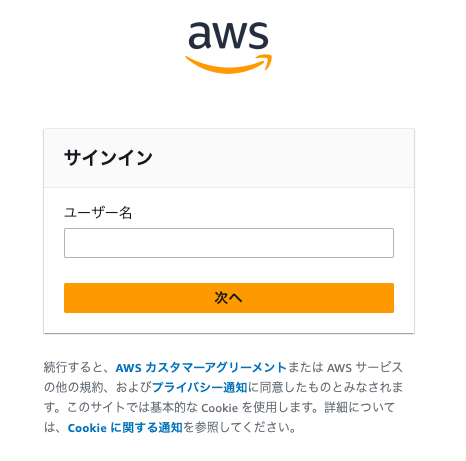Image resolution: width=466 pixels, height=461 pixels.
Task: Click the ユーザー名 field label
Action: [x=98, y=213]
